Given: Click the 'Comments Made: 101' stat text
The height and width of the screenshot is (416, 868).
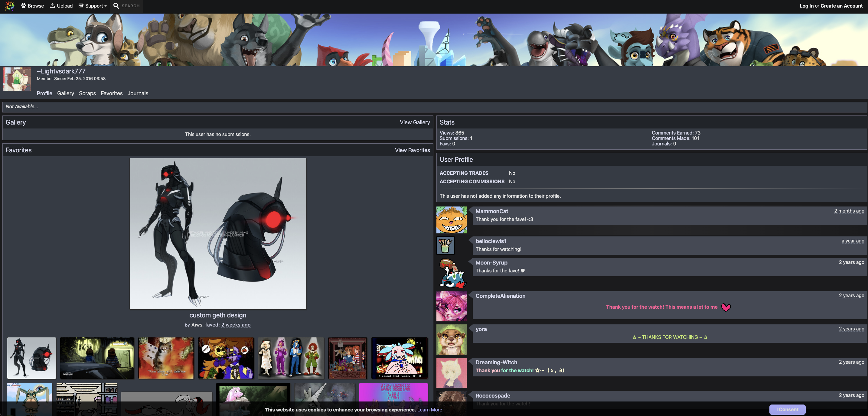Looking at the screenshot, I should 675,138.
